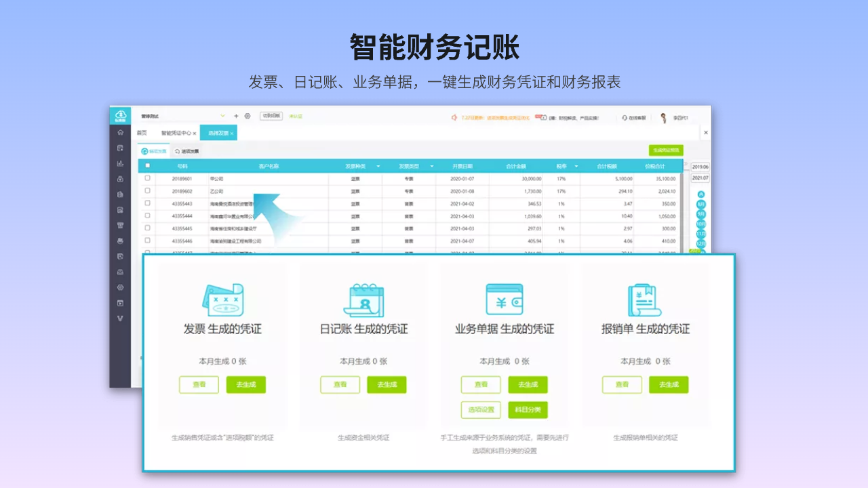Switch to the 进项发票 sub-tab
Viewport: 868px width, 488px height.
pos(186,151)
